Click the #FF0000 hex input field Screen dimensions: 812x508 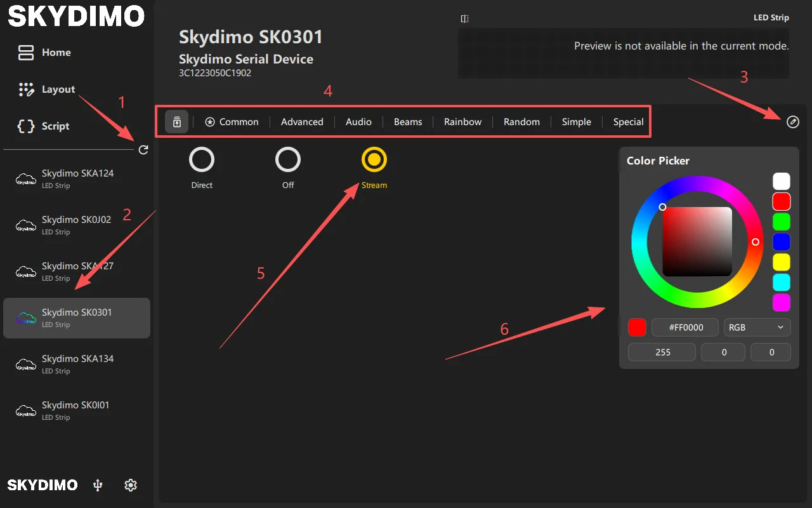(685, 327)
